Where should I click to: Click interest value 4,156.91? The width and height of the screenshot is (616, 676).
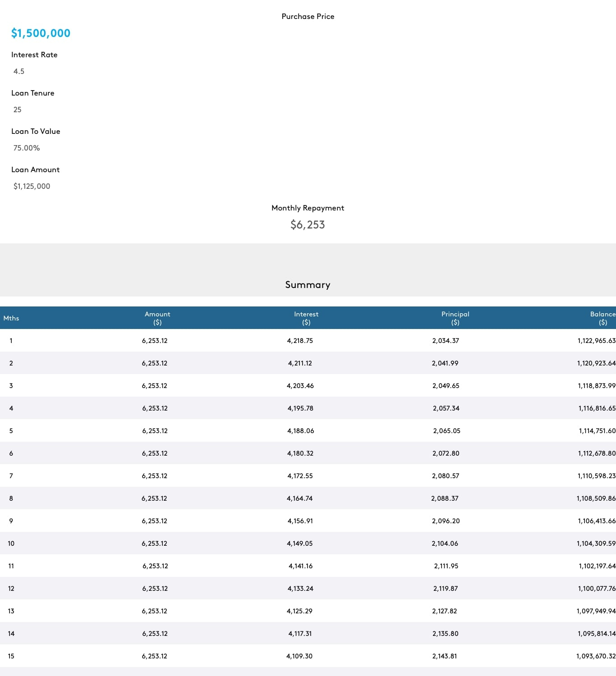(300, 521)
